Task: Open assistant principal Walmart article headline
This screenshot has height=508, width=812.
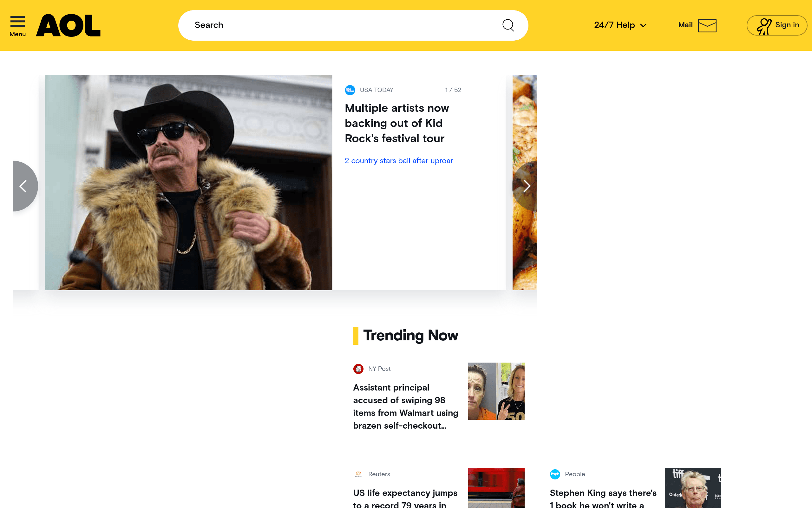Action: 405,406
